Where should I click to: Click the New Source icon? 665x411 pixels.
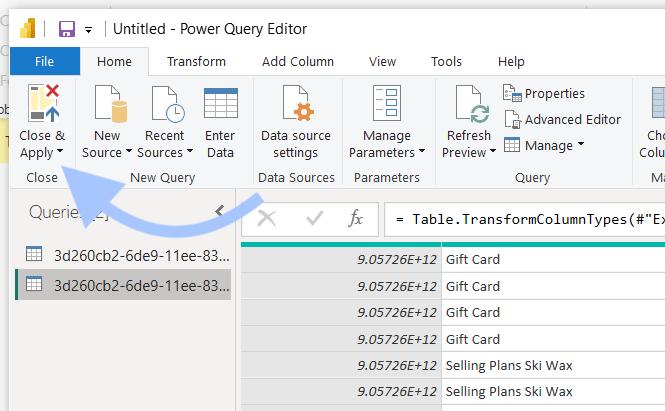click(111, 104)
